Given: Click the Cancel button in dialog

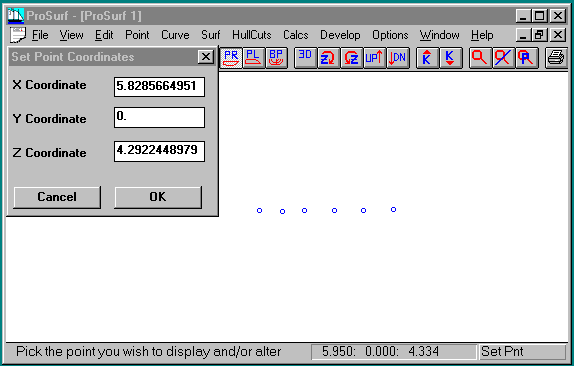Looking at the screenshot, I should [x=57, y=197].
